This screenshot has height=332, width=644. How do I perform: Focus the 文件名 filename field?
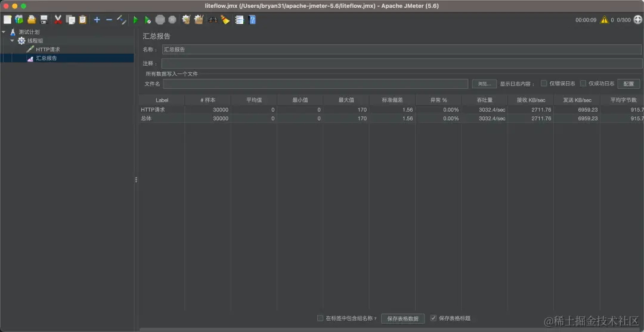tap(315, 84)
